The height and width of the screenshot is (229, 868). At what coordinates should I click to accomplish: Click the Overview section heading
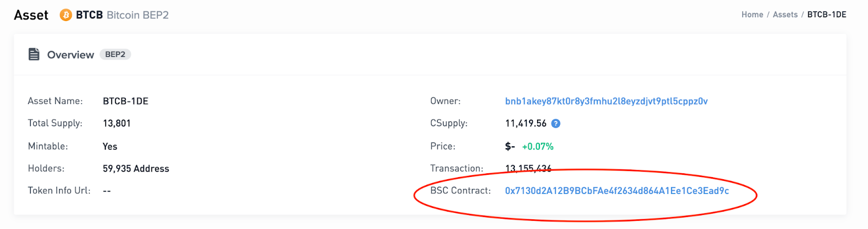[x=71, y=55]
